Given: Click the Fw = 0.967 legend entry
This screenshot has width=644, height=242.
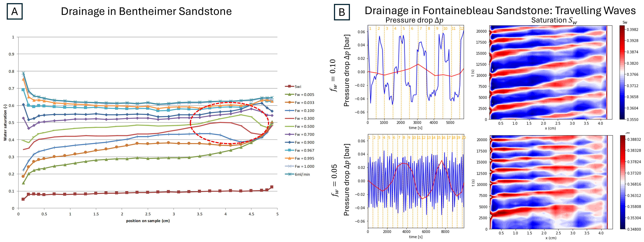Looking at the screenshot, I should [x=304, y=150].
